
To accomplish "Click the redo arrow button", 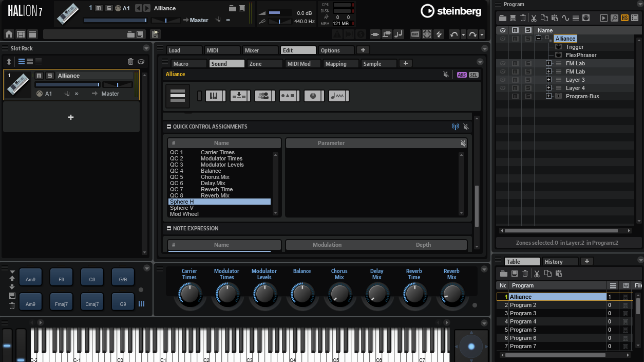I will (x=472, y=34).
